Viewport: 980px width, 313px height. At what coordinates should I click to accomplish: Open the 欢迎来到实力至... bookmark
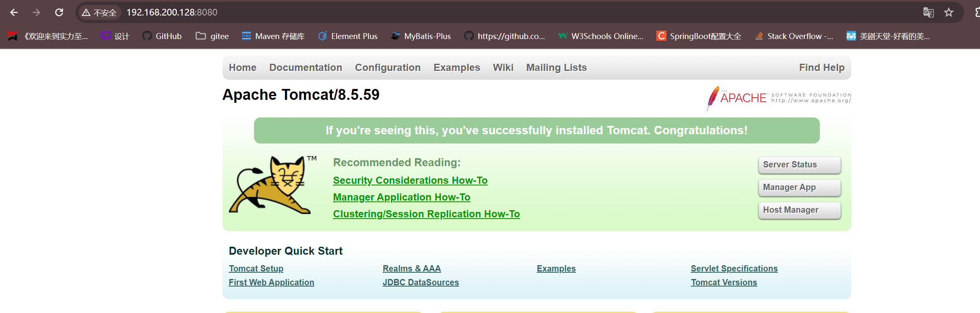tap(48, 36)
